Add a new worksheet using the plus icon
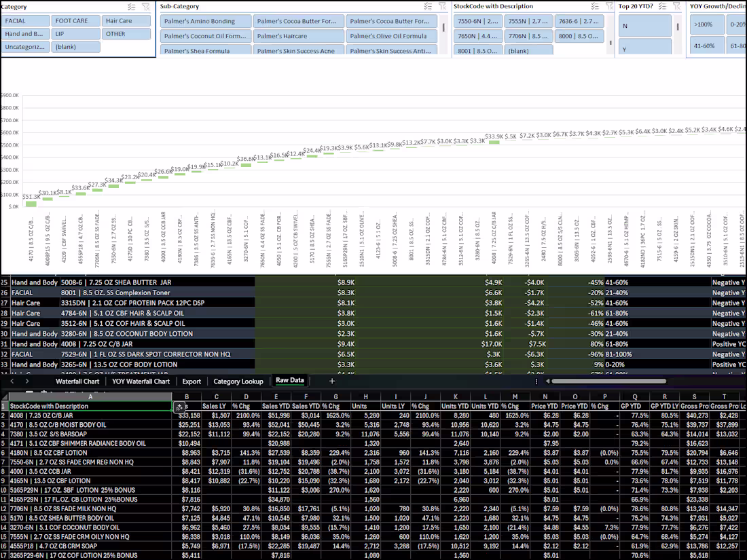The width and height of the screenshot is (747, 560). click(332, 381)
